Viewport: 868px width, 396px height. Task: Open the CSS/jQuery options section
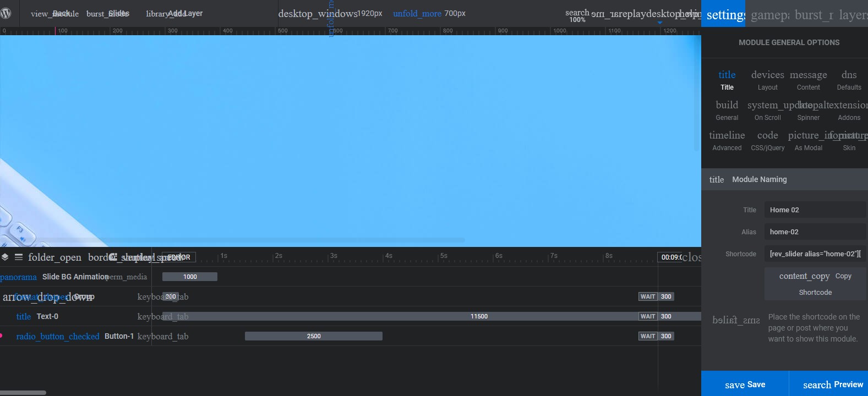pos(767,141)
